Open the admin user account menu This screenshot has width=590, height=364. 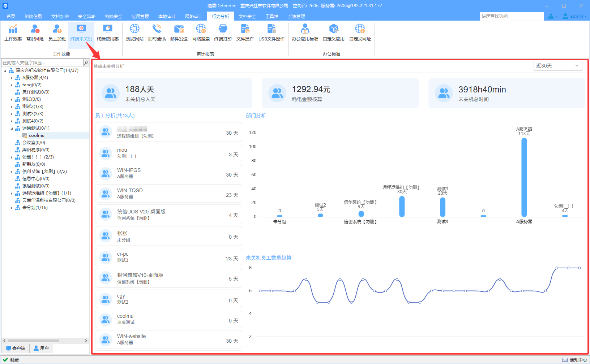point(574,16)
